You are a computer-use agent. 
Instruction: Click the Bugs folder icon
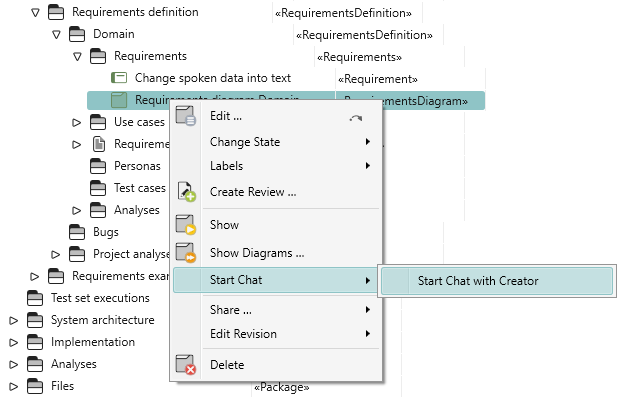pyautogui.click(x=77, y=232)
